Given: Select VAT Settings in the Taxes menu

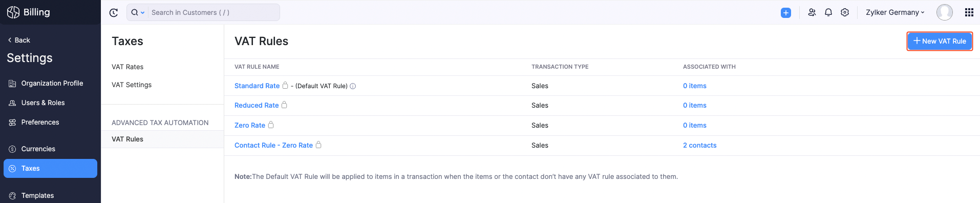Looking at the screenshot, I should 132,85.
